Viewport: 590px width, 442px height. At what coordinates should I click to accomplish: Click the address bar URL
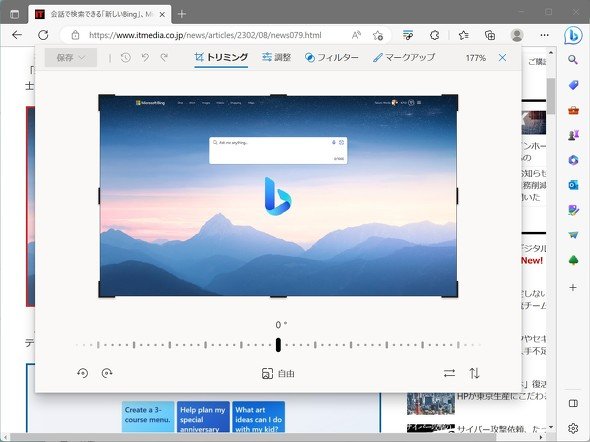pyautogui.click(x=205, y=35)
